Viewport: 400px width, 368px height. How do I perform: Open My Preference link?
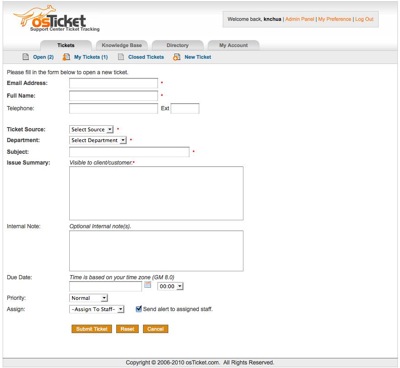335,19
